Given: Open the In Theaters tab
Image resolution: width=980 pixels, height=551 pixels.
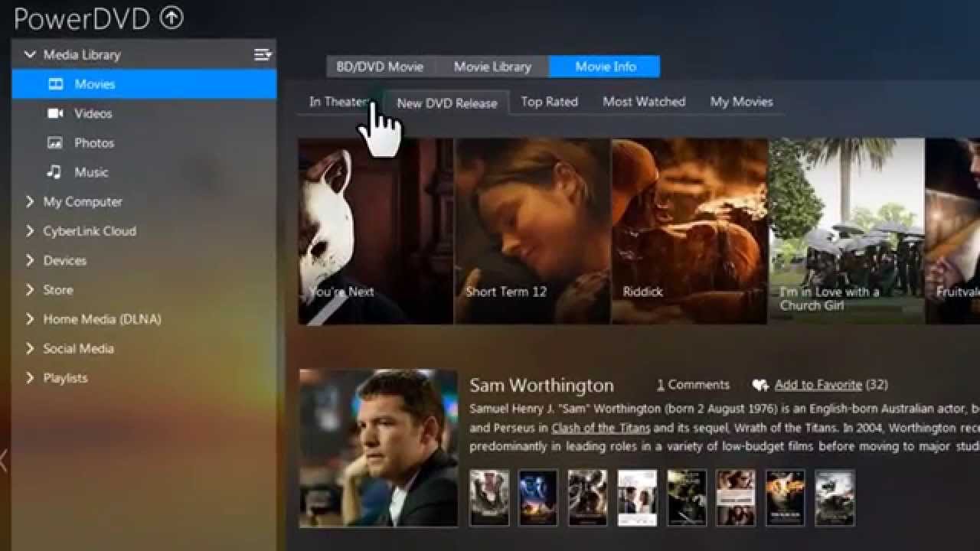Looking at the screenshot, I should click(340, 102).
